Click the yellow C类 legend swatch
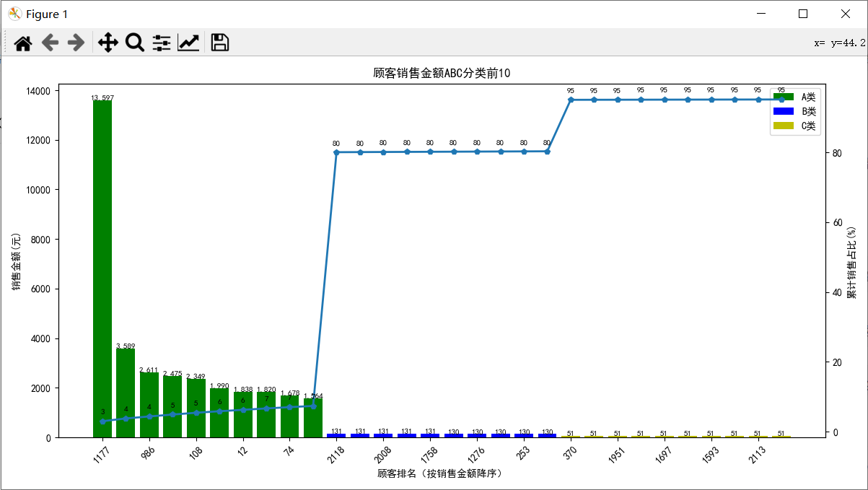 point(784,126)
